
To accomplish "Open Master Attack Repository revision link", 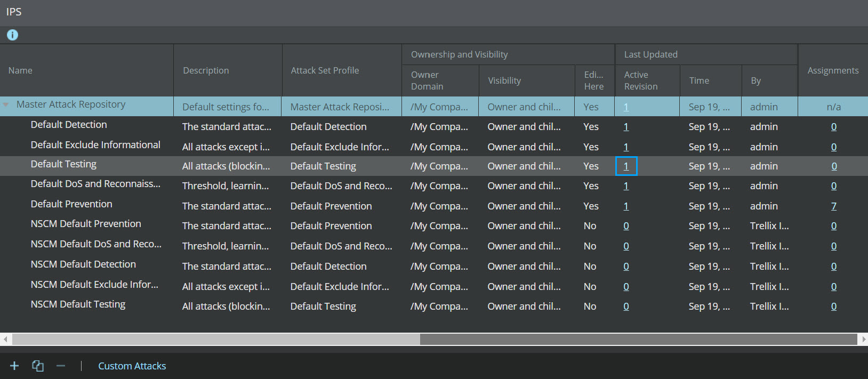I will tap(626, 107).
